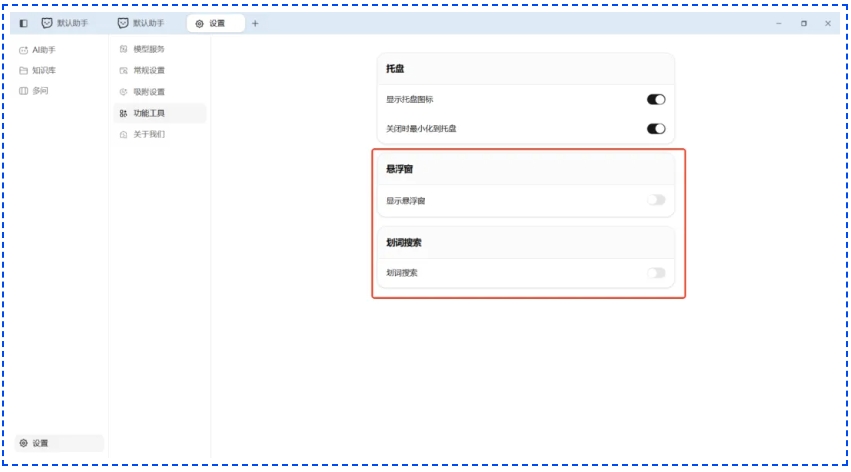Image resolution: width=851 pixels, height=472 pixels.
Task: Select 功能工具 settings category
Action: click(160, 113)
